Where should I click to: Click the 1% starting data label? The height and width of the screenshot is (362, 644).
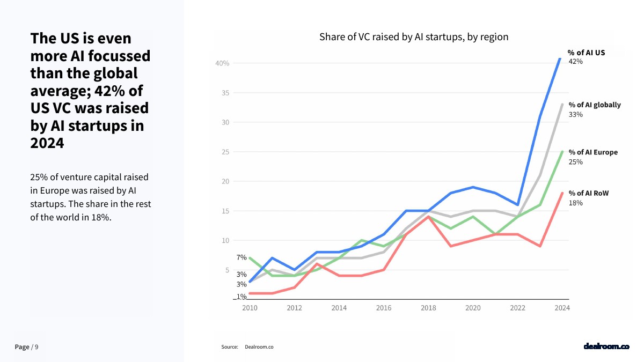point(241,296)
